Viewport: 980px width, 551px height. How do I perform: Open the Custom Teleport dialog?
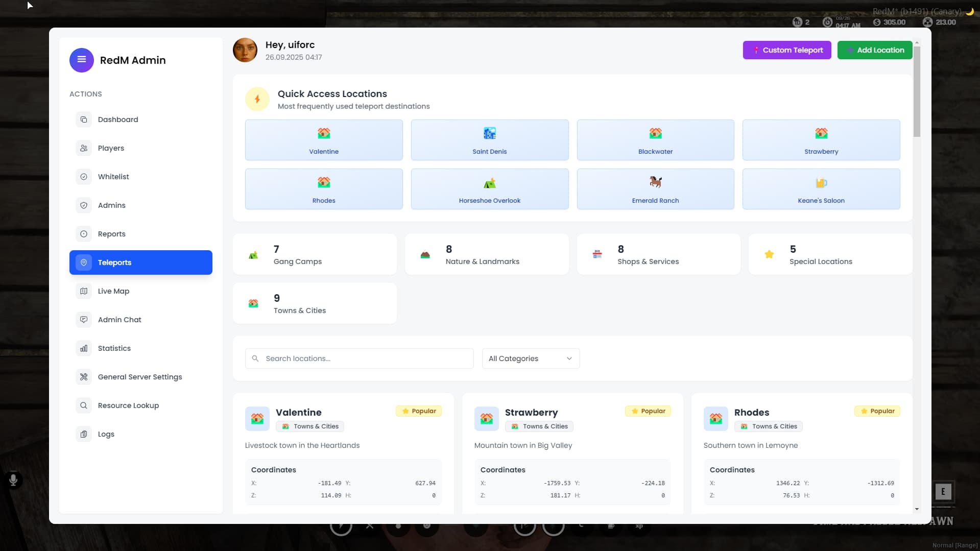786,50
